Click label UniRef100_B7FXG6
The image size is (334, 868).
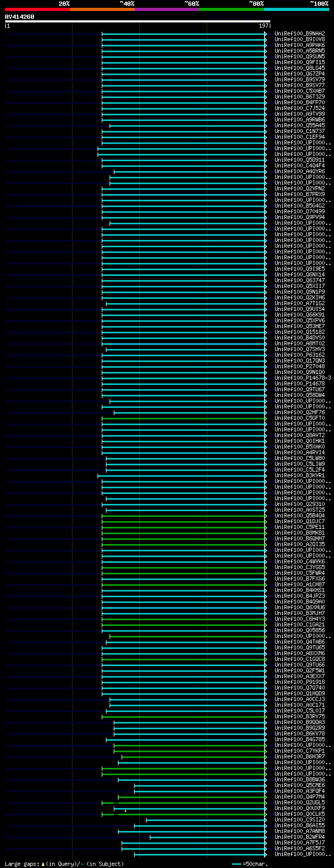click(300, 578)
